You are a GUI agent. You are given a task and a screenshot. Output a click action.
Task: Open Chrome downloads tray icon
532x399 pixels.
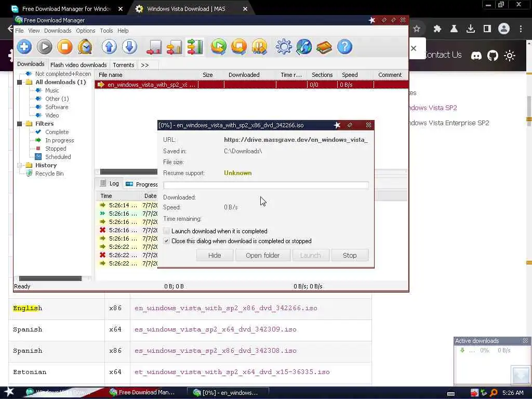pyautogui.click(x=471, y=29)
